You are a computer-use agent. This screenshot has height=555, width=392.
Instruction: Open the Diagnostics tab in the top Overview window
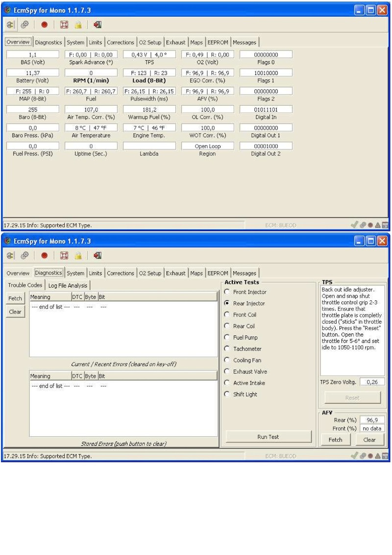pos(49,42)
